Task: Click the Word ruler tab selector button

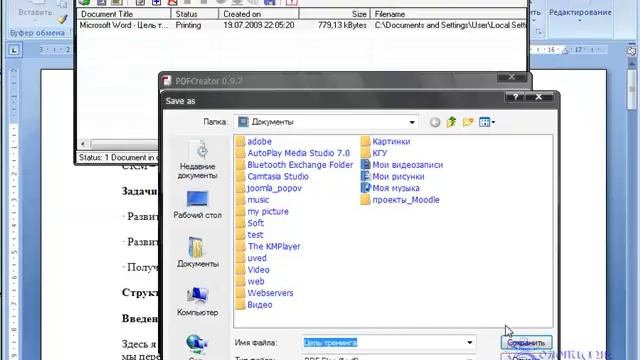Action: tap(14, 50)
